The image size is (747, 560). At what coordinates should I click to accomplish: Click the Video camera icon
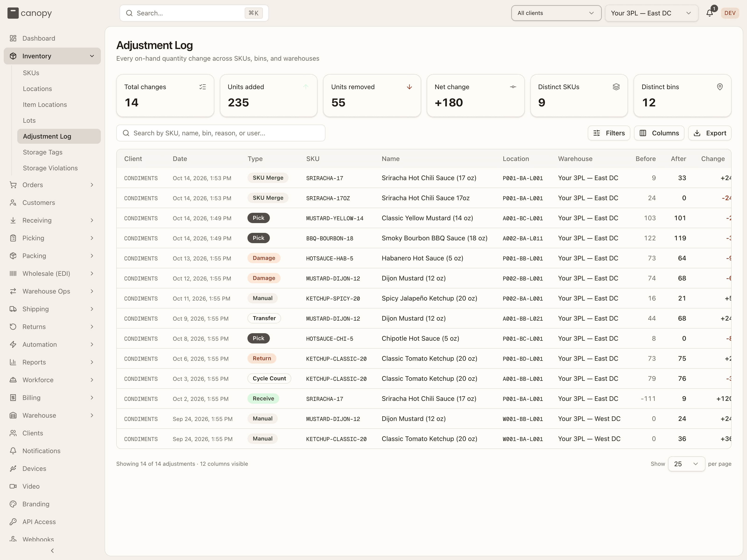click(13, 486)
